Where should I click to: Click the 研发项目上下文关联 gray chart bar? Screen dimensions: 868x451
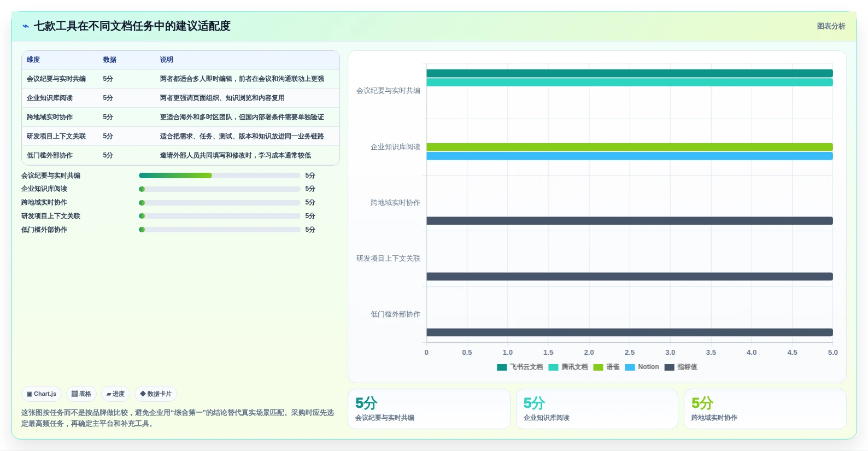[630, 277]
